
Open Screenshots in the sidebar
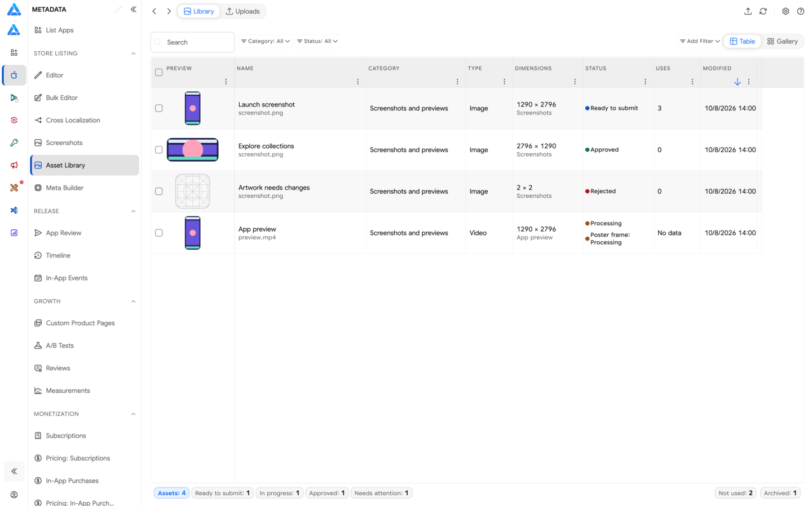(85, 143)
